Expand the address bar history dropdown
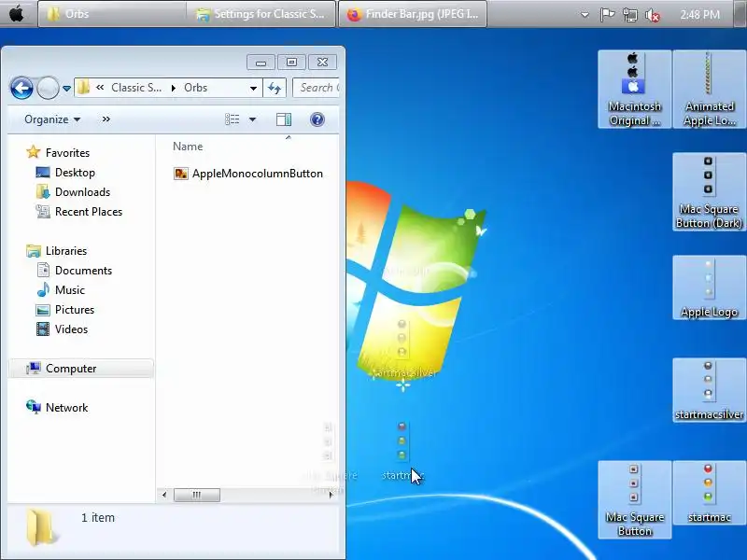747x560 pixels. (x=253, y=88)
